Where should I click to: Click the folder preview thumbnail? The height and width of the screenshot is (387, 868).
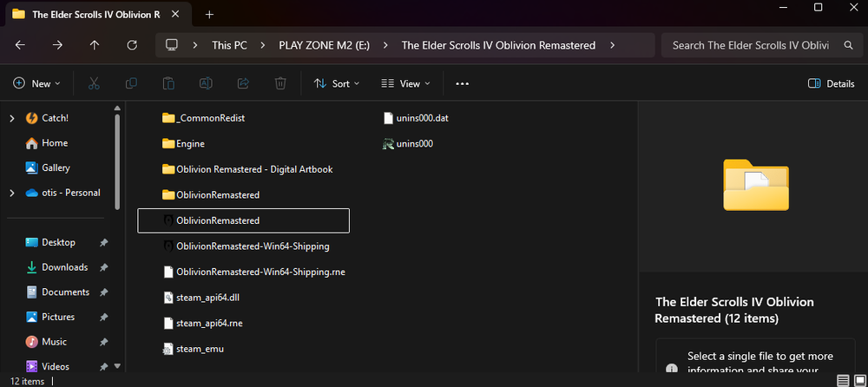point(756,184)
